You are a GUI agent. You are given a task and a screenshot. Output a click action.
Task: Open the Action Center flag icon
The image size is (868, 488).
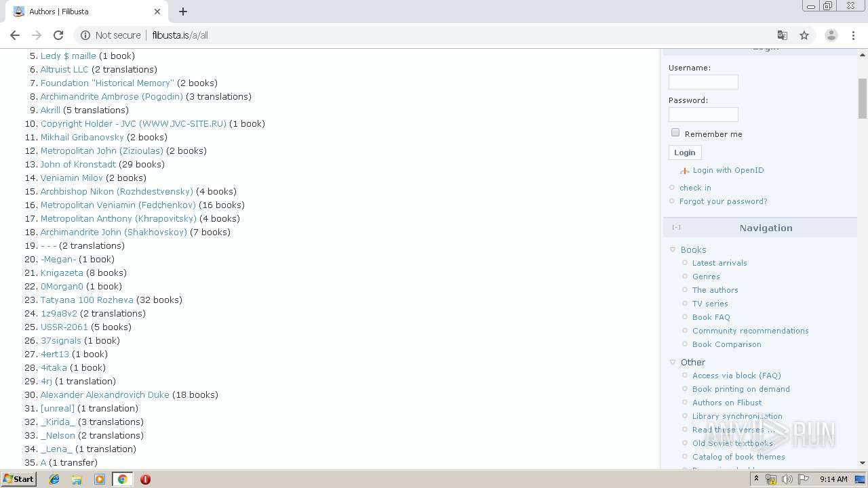point(804,479)
